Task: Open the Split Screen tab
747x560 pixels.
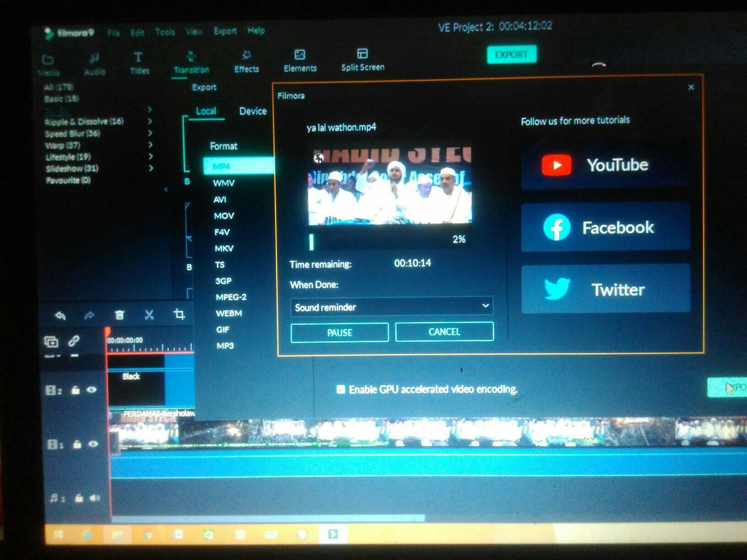Action: tap(363, 60)
